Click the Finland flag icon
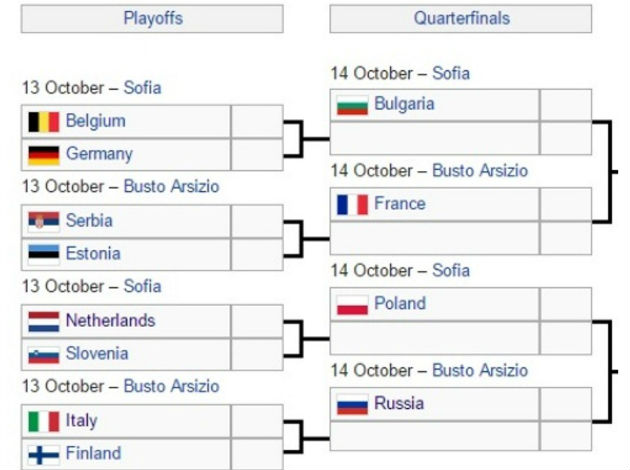The height and width of the screenshot is (470, 630). (43, 454)
